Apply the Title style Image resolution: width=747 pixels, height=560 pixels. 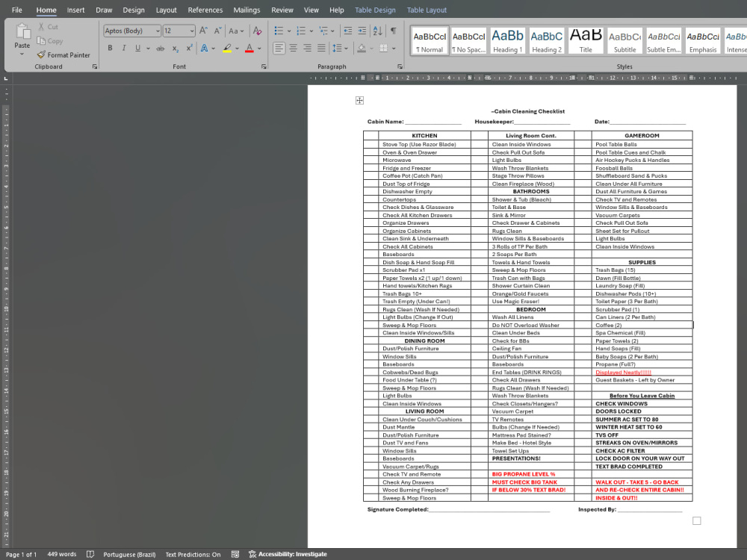pyautogui.click(x=586, y=40)
